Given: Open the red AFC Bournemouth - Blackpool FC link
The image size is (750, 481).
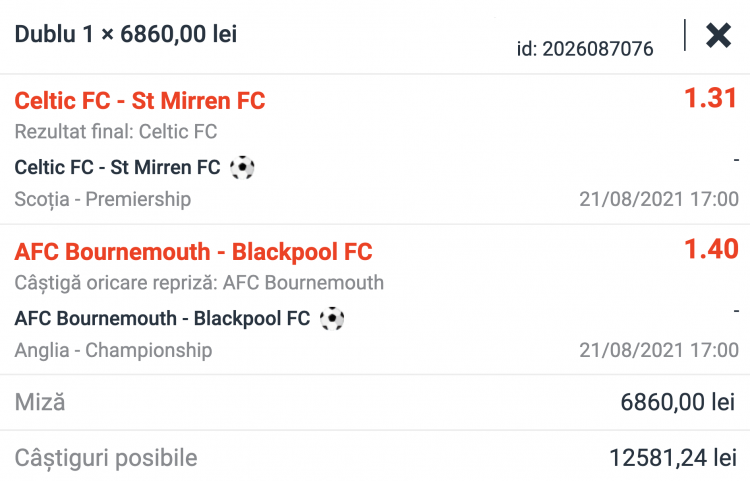Looking at the screenshot, I should (193, 252).
